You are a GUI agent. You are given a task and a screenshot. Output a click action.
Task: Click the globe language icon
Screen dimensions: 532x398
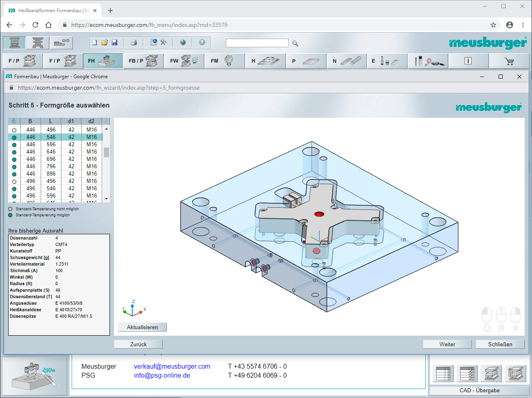coord(183,42)
